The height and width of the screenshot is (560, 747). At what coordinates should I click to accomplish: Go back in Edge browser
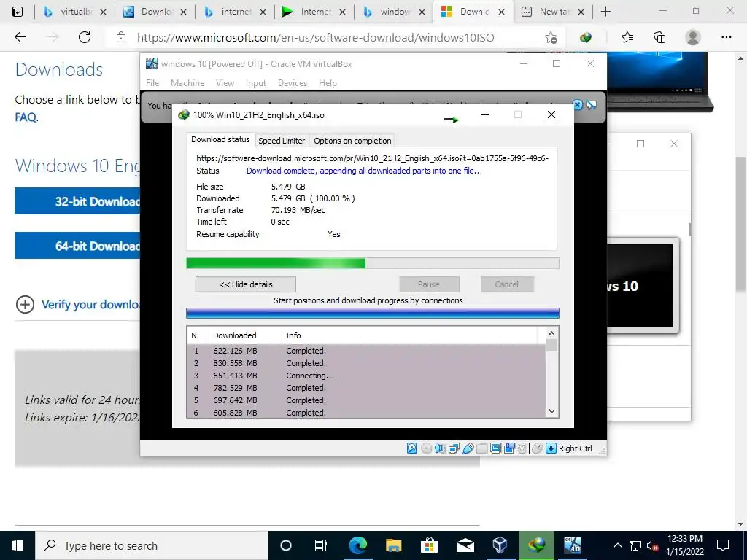(20, 37)
